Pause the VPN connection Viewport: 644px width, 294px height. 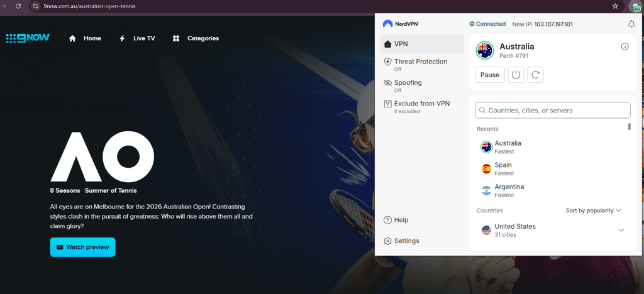click(489, 75)
